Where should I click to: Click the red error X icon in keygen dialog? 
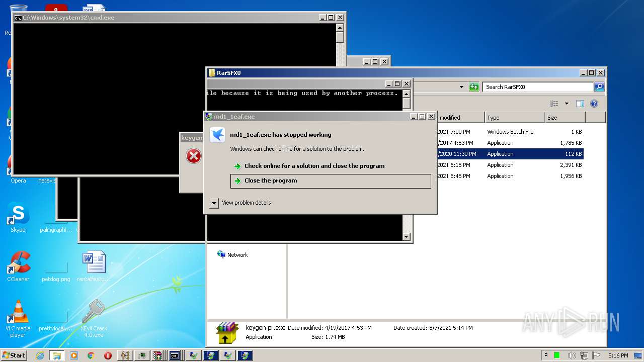click(194, 156)
